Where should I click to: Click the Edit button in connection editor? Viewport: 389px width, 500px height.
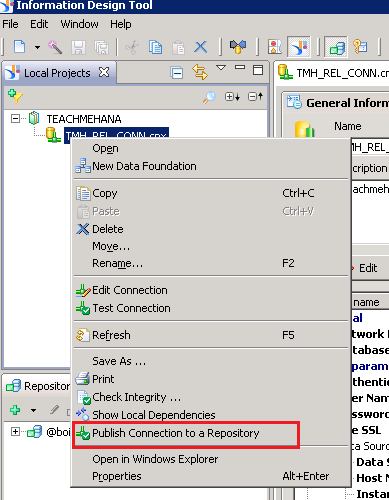368,268
